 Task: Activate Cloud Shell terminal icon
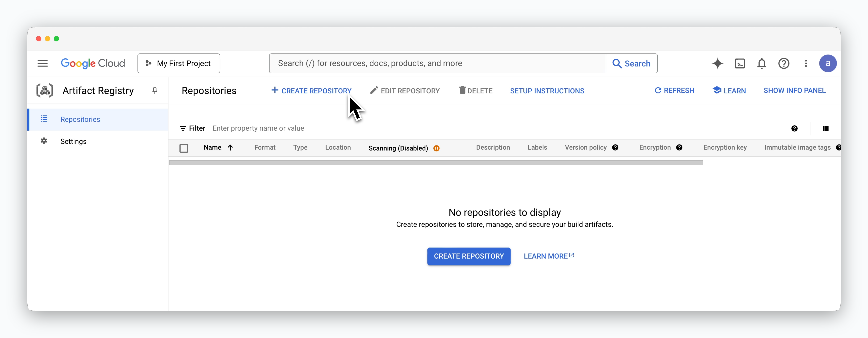(740, 63)
